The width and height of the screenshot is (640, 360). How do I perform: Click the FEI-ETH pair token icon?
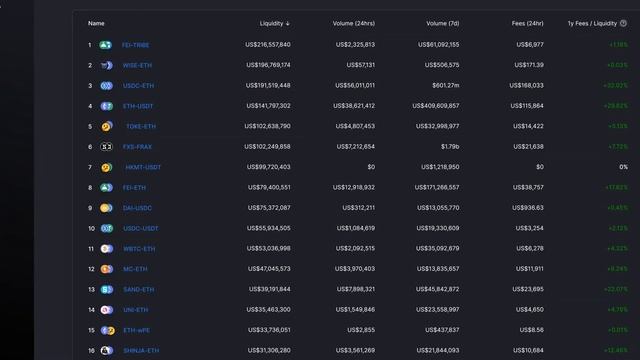pyautogui.click(x=107, y=188)
